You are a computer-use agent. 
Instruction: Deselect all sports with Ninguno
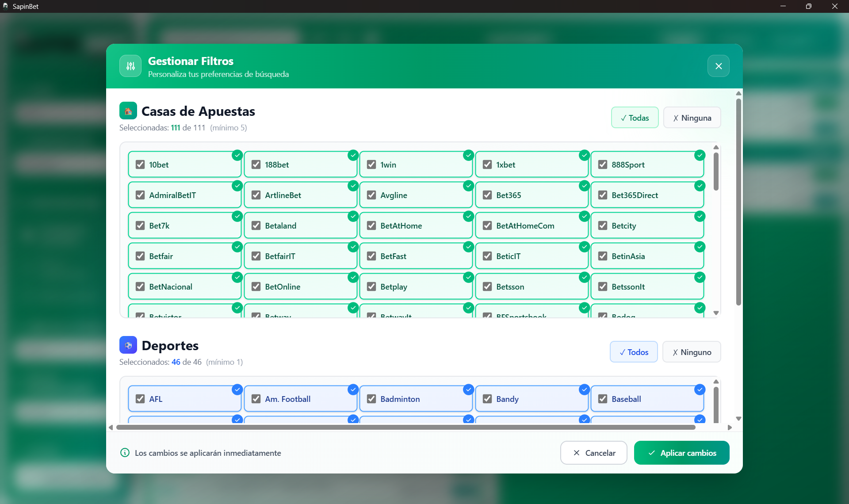pos(691,352)
